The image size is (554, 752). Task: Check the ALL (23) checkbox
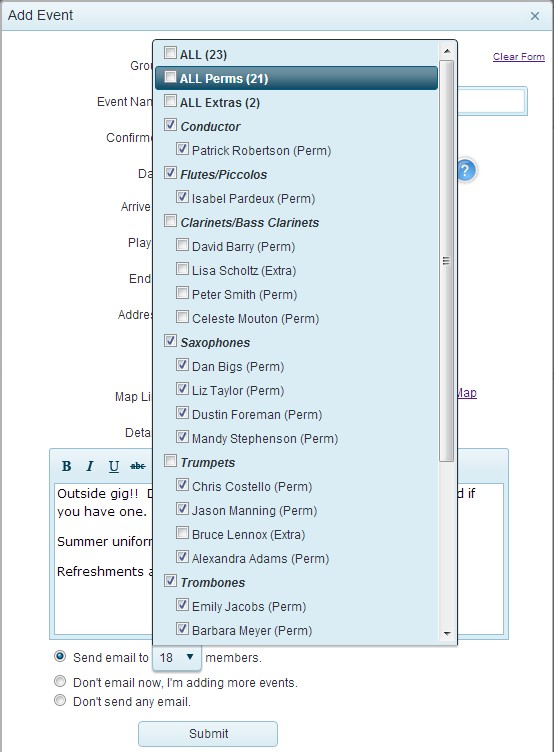(170, 52)
